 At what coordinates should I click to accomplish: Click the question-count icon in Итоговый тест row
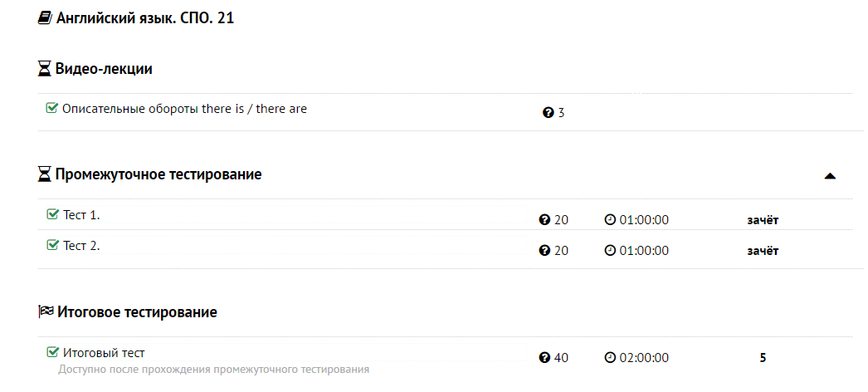coord(544,358)
